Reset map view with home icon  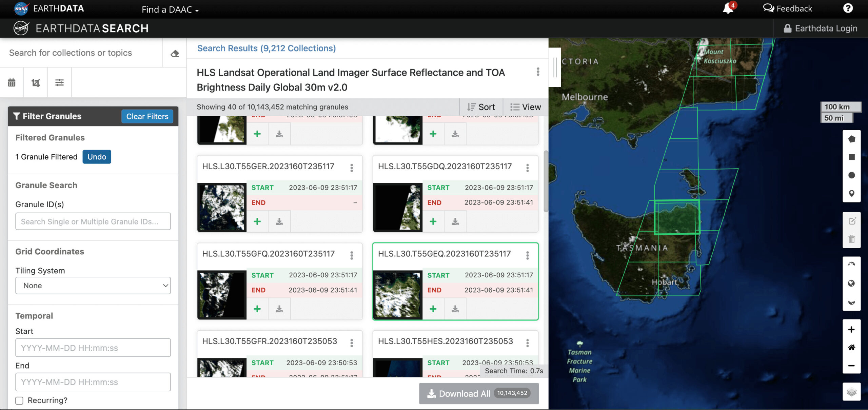pos(851,347)
